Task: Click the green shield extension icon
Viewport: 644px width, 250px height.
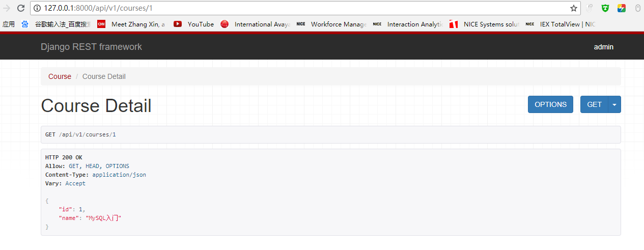Action: (x=605, y=8)
